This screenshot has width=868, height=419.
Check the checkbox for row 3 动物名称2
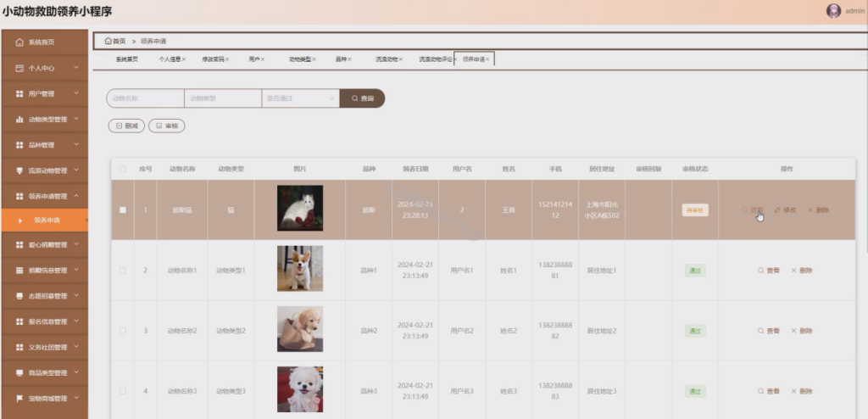(x=123, y=331)
